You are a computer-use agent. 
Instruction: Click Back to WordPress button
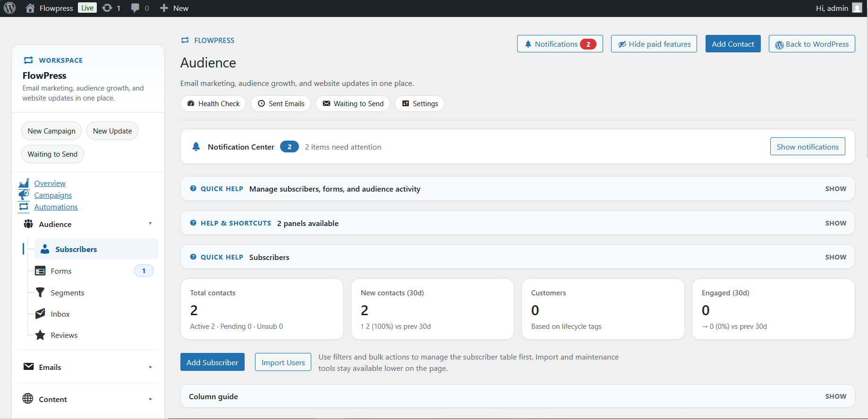point(812,44)
